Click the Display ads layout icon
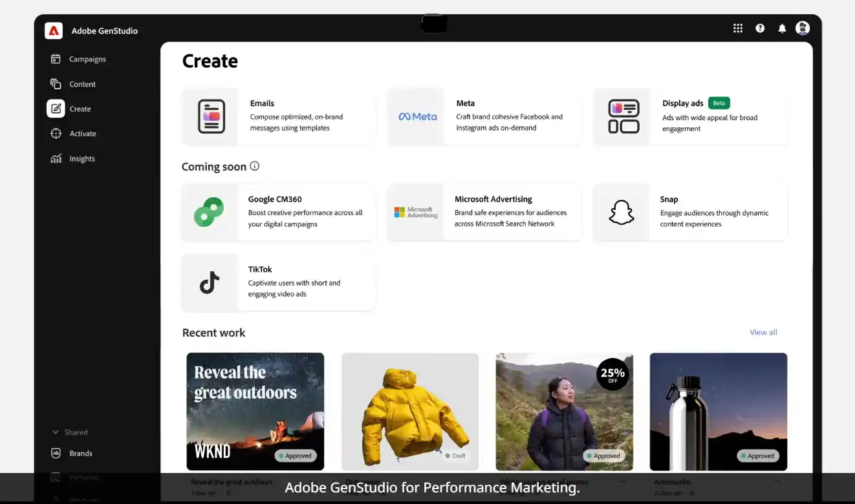 tap(623, 116)
